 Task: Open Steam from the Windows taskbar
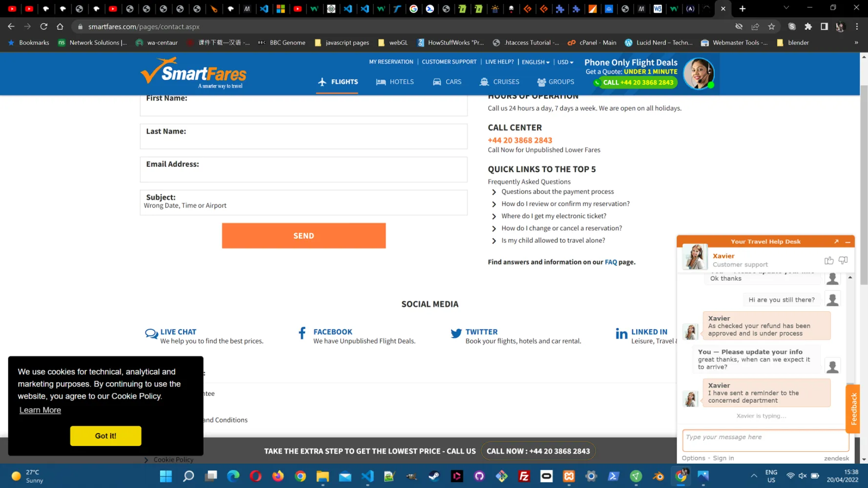coord(434,476)
